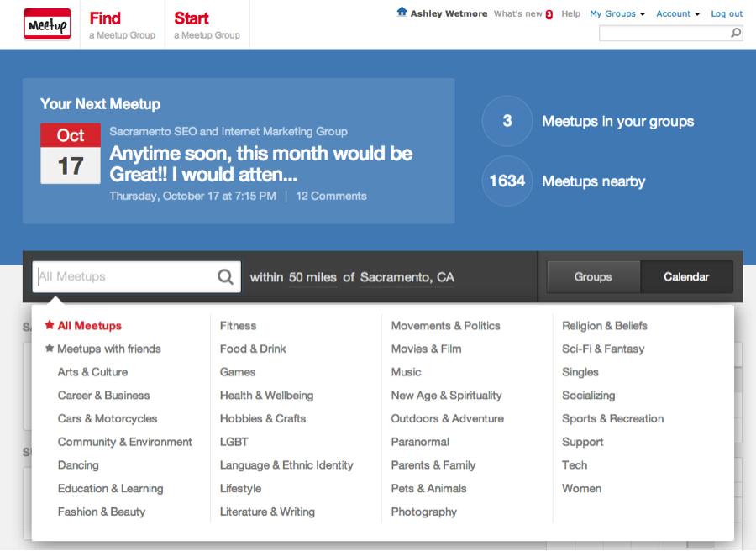The height and width of the screenshot is (551, 756).
Task: Pick the Food & Drink category
Action: point(253,349)
